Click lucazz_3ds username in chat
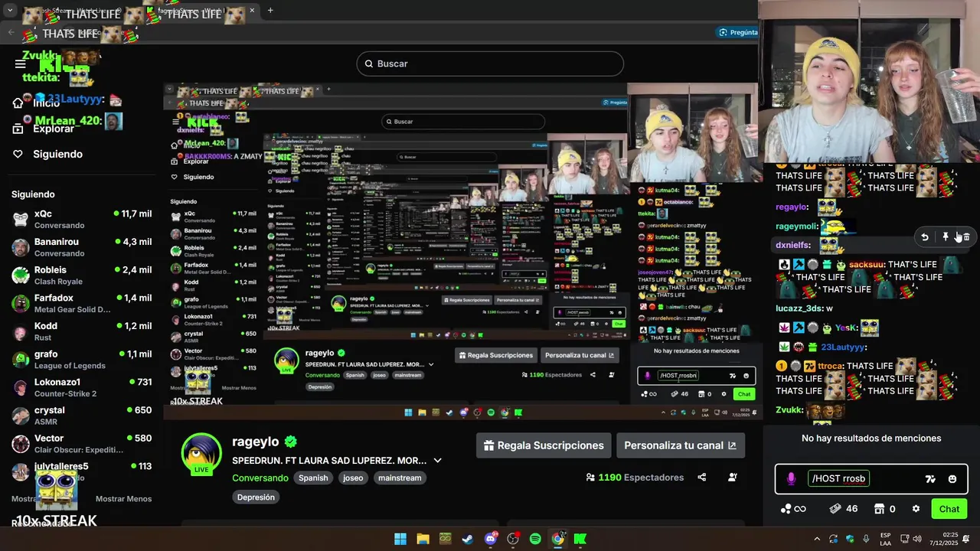Viewport: 980px width, 551px height. (799, 308)
